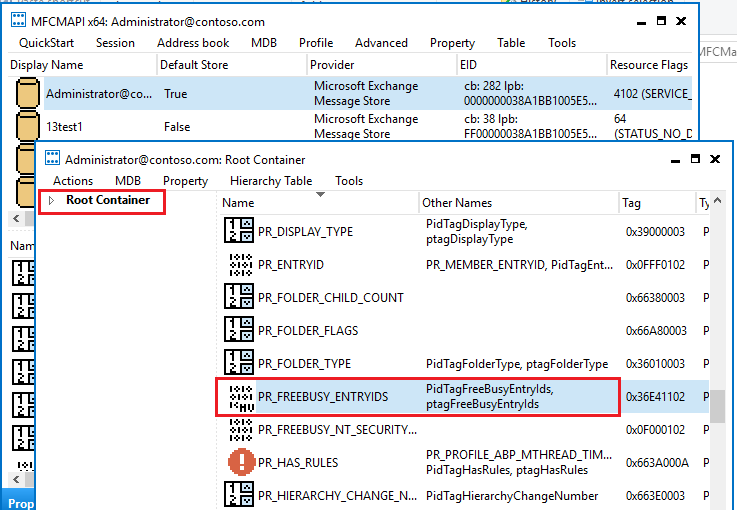Minimize the MFCMAPI x64 main window
The width and height of the screenshot is (737, 510).
641,22
